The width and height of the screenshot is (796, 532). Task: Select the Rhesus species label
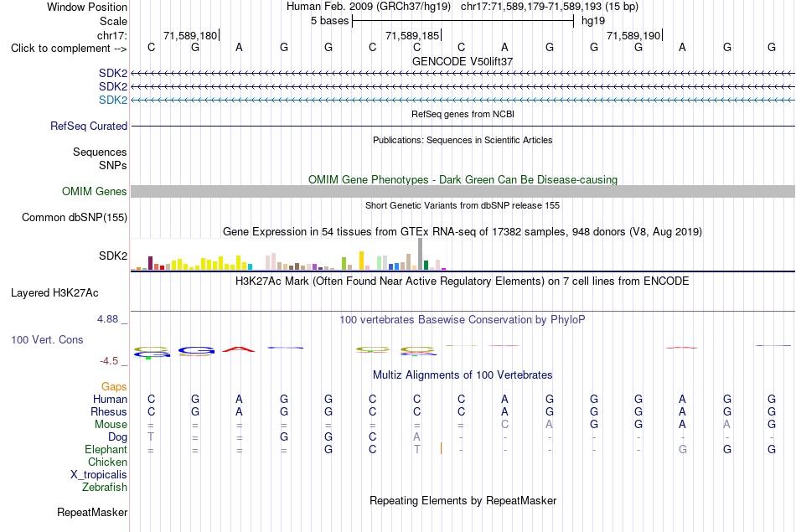click(109, 411)
